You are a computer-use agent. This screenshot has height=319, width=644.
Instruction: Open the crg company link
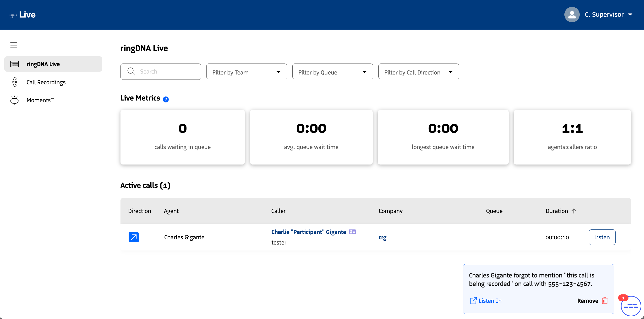(382, 237)
